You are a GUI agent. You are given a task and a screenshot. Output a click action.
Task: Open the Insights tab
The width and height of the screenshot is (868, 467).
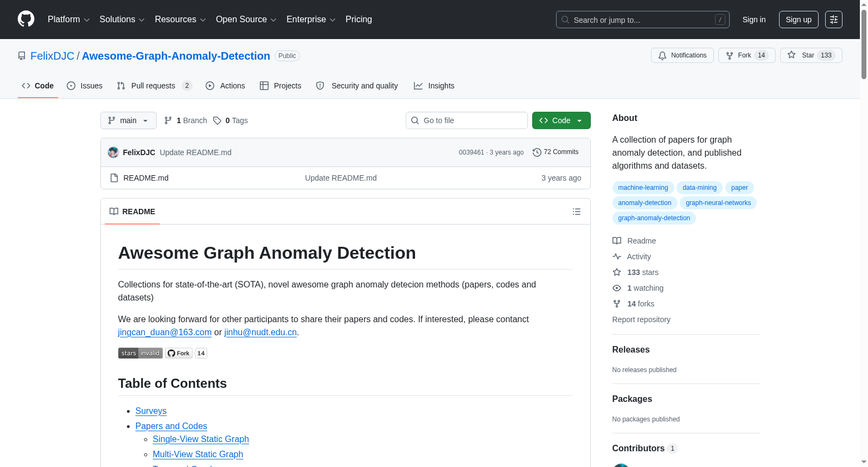(x=434, y=86)
